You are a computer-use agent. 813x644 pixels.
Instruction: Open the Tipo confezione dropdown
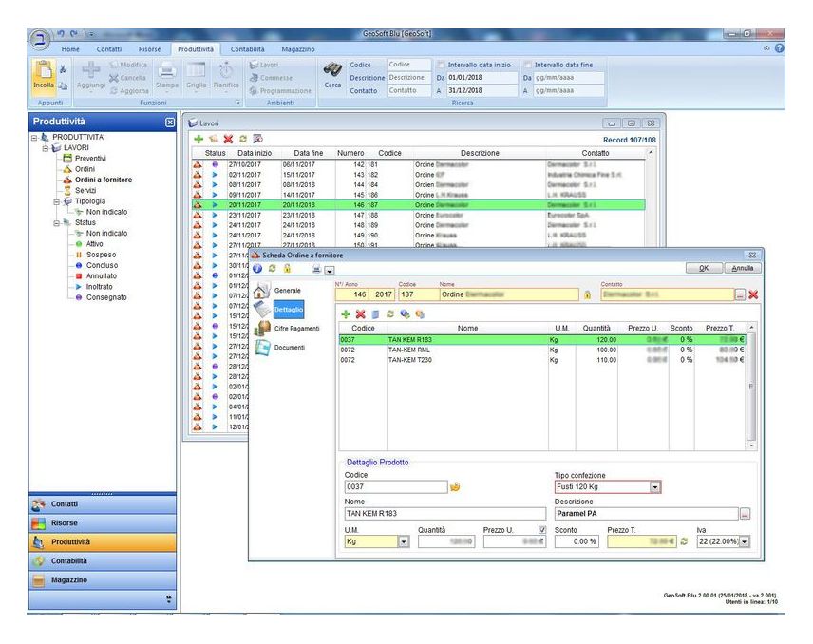point(655,487)
